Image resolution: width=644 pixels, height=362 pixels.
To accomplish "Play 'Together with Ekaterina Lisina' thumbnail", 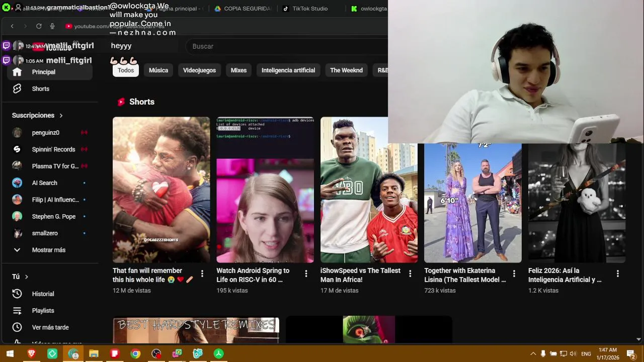I will tap(473, 203).
